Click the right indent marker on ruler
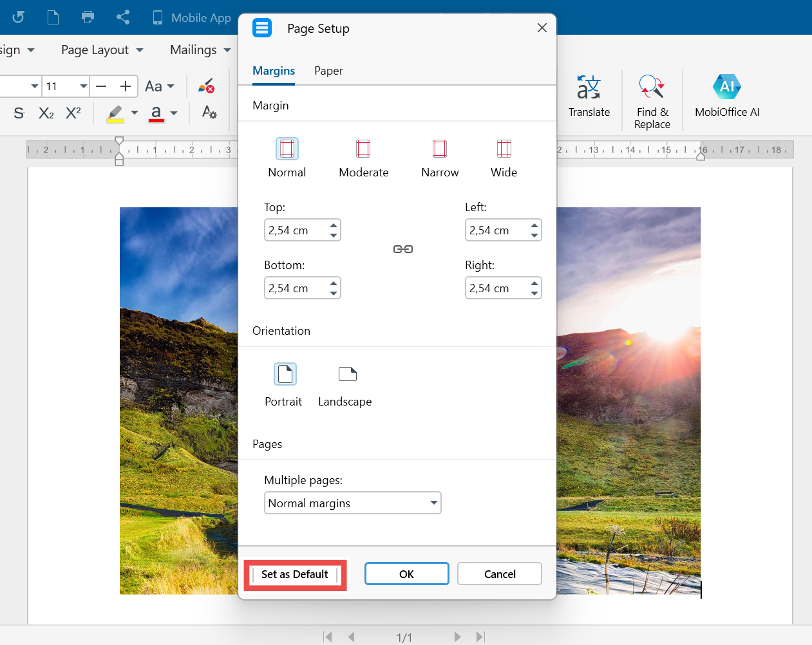Screen dimensions: 812x645 [x=701, y=155]
